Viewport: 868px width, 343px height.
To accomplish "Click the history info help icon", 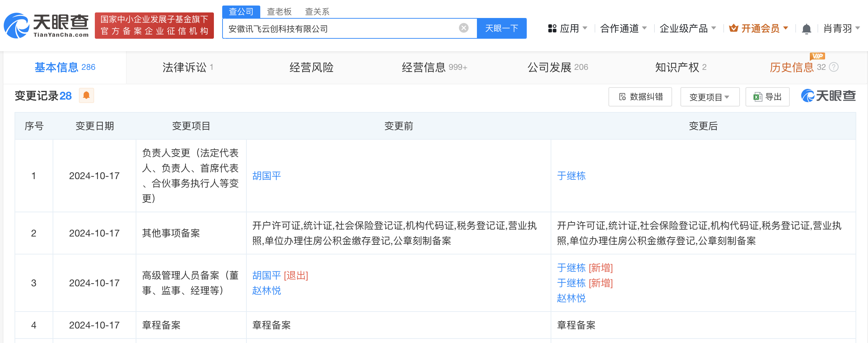I will (x=834, y=67).
